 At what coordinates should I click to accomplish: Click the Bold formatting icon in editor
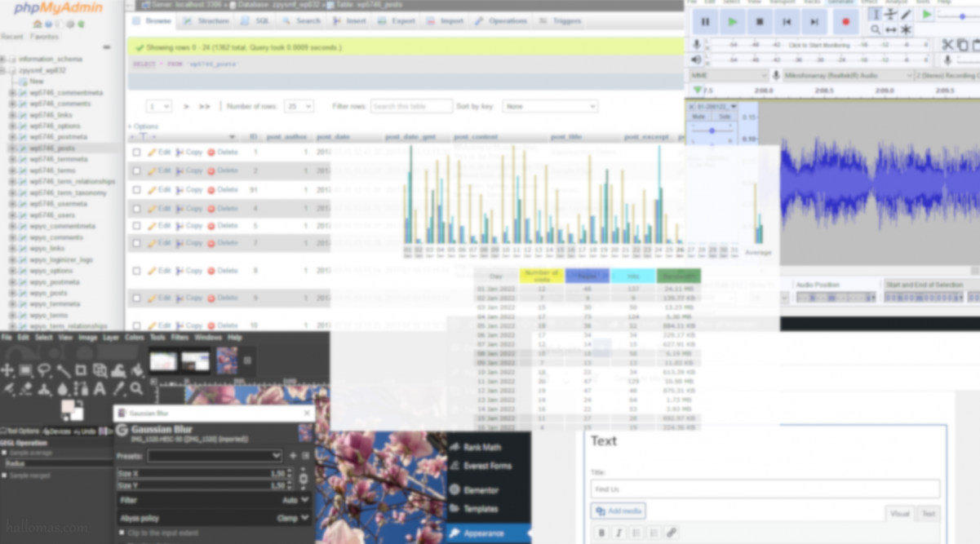601,533
